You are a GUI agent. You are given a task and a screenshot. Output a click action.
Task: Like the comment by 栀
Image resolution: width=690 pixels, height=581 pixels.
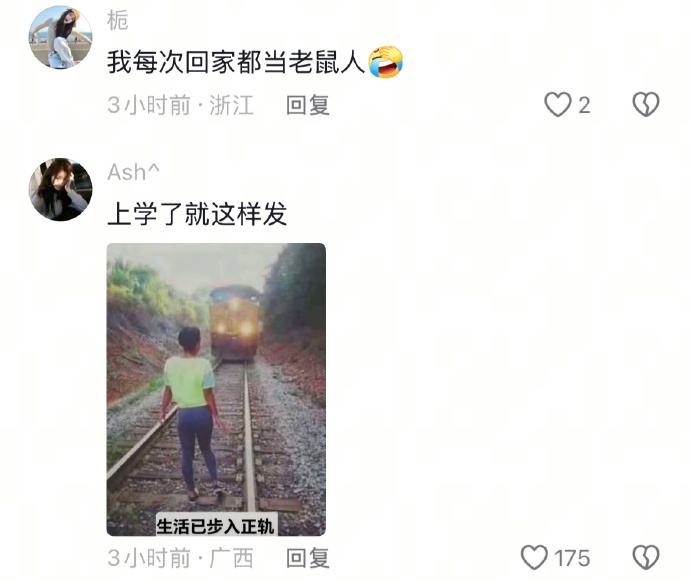coord(558,105)
